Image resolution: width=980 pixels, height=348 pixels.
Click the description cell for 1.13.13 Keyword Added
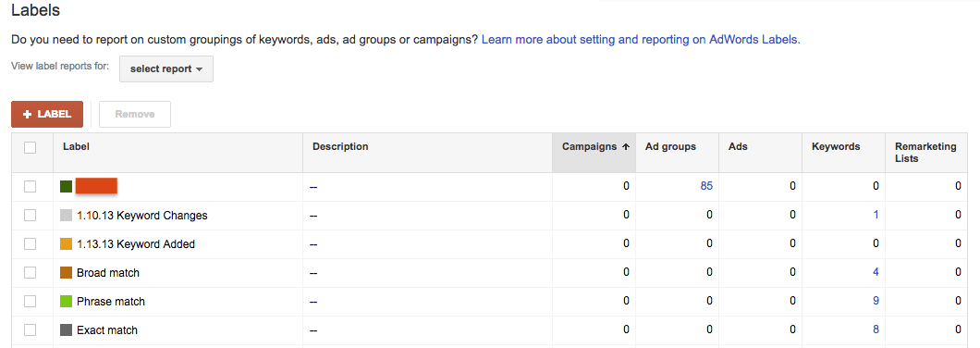point(427,244)
